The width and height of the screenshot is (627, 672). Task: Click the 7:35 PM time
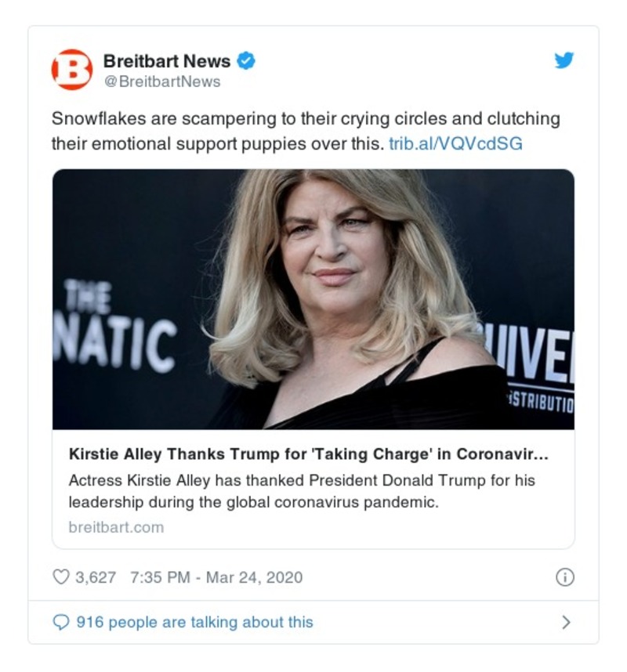point(160,577)
